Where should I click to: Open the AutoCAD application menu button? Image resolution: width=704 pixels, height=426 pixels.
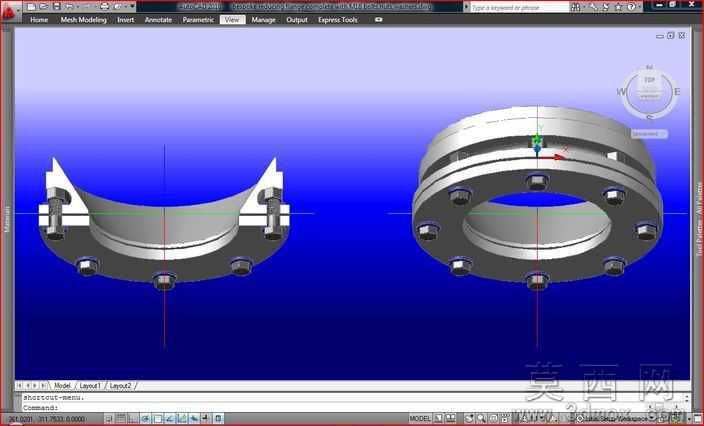coord(10,12)
